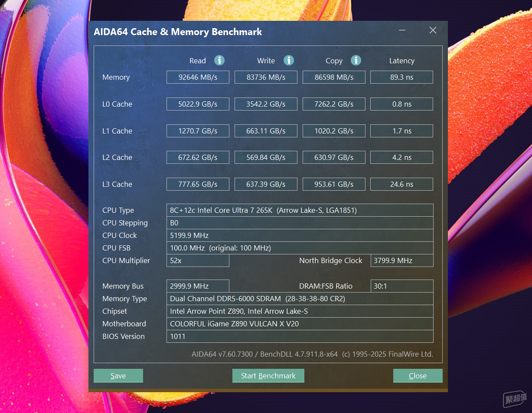This screenshot has height=413, width=532.
Task: Click DRAM:FSB Ratio value 30:1
Action: pos(402,286)
